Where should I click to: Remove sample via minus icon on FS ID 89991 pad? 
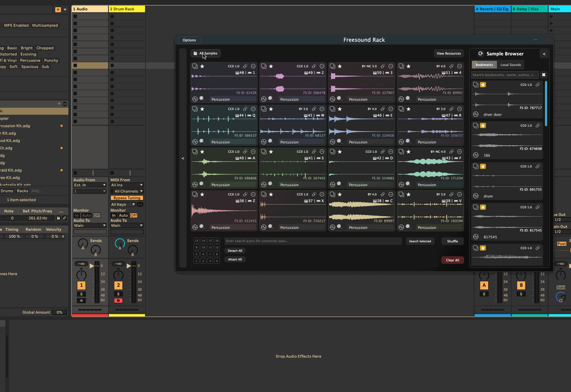coord(460,66)
